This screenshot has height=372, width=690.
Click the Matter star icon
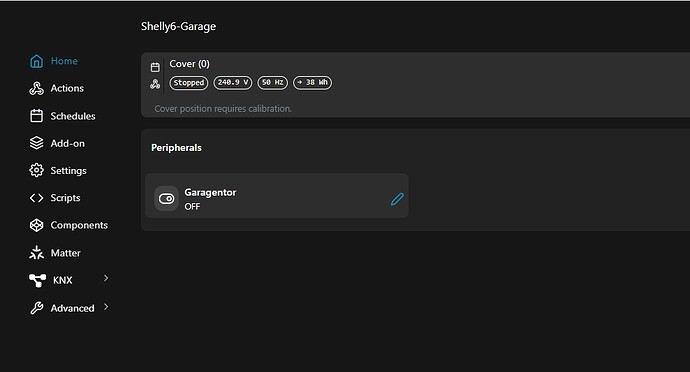click(37, 253)
